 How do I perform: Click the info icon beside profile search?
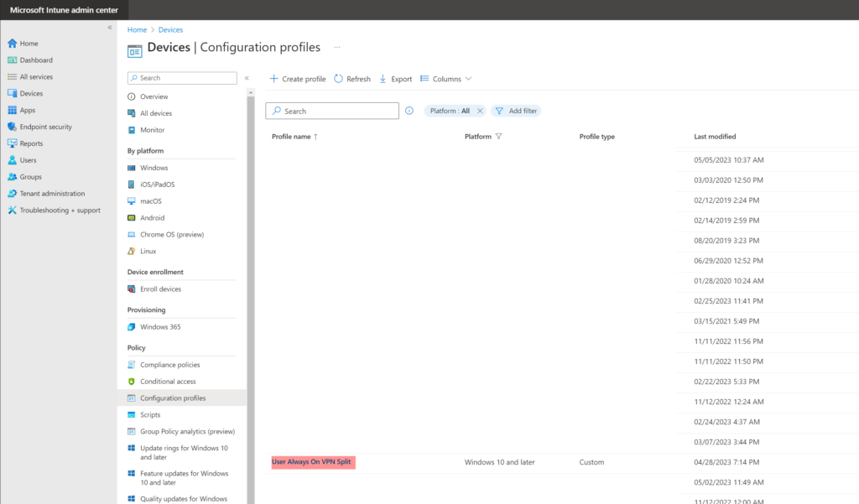[x=409, y=111]
